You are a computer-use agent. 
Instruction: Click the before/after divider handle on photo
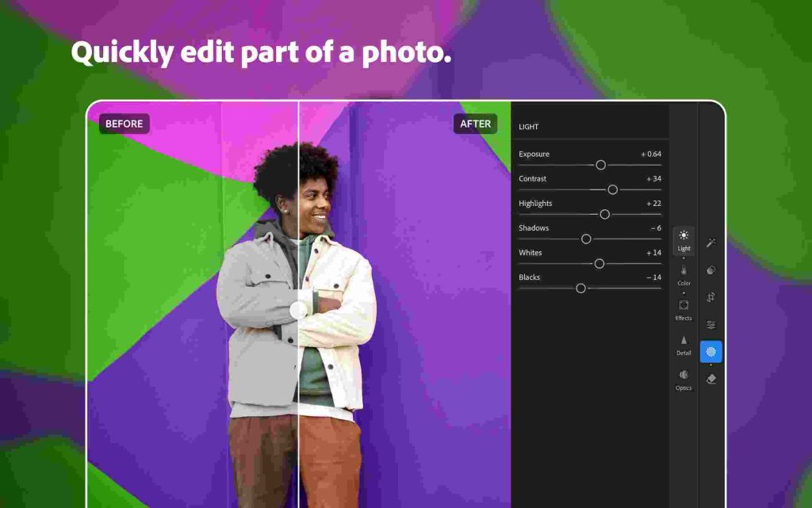298,311
